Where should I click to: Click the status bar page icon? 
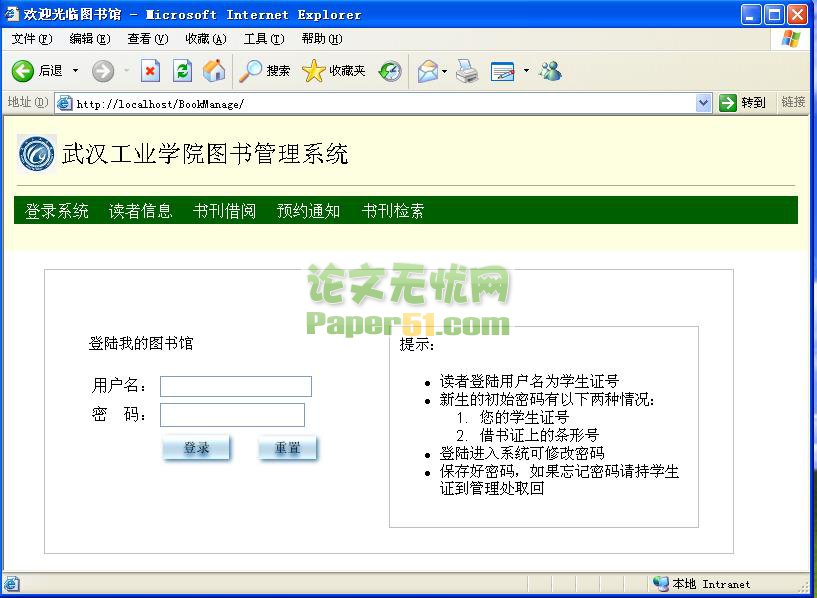pyautogui.click(x=11, y=584)
